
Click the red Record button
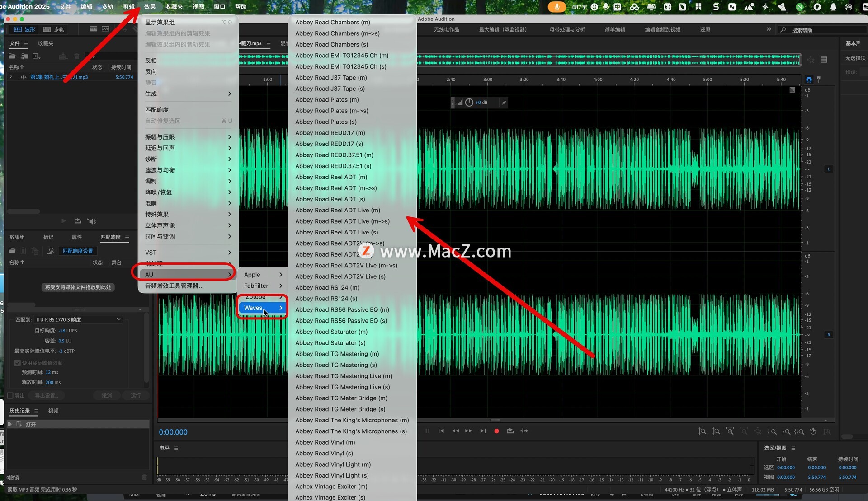click(496, 431)
